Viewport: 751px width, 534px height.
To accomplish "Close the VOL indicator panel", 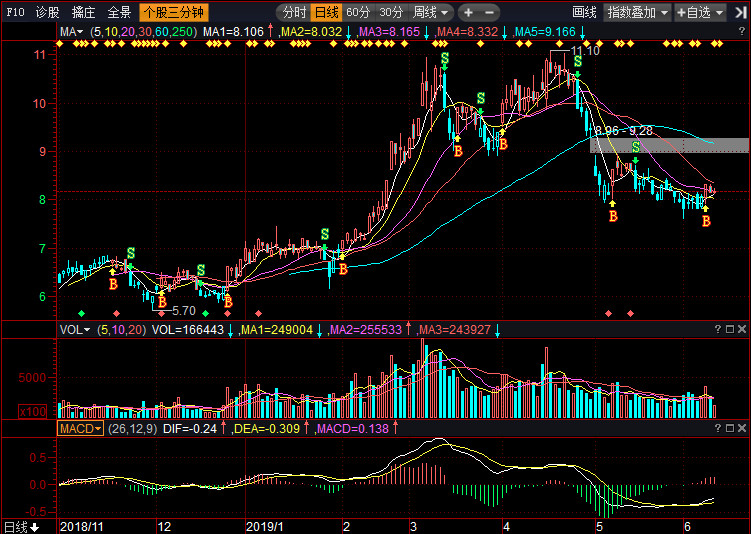I will coord(743,329).
